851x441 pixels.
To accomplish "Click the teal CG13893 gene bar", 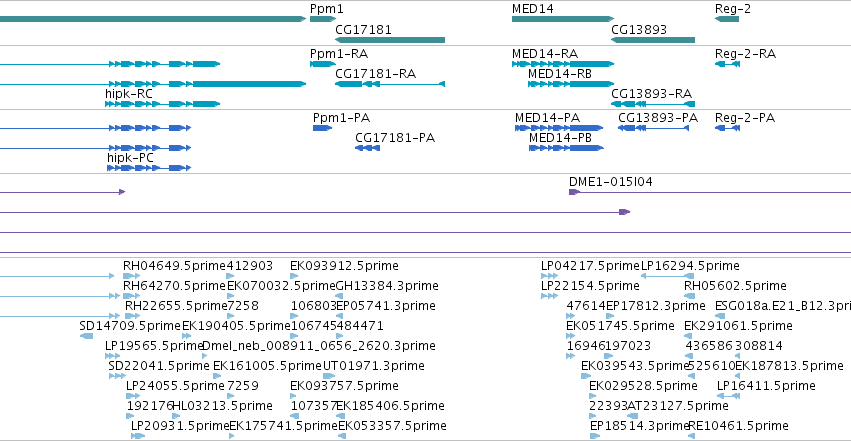I will tap(653, 40).
